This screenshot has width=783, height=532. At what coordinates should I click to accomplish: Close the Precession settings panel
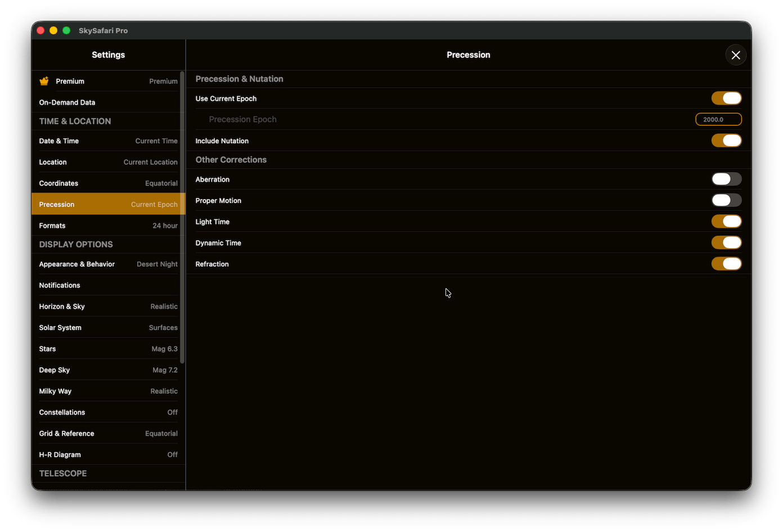click(736, 55)
